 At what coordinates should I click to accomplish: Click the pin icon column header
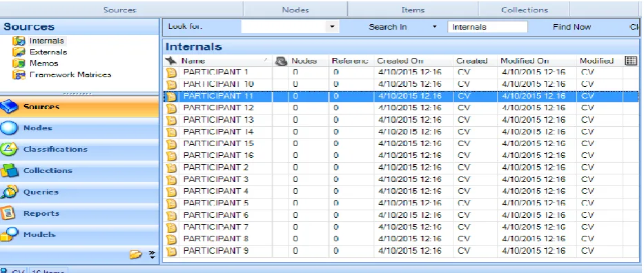point(171,61)
